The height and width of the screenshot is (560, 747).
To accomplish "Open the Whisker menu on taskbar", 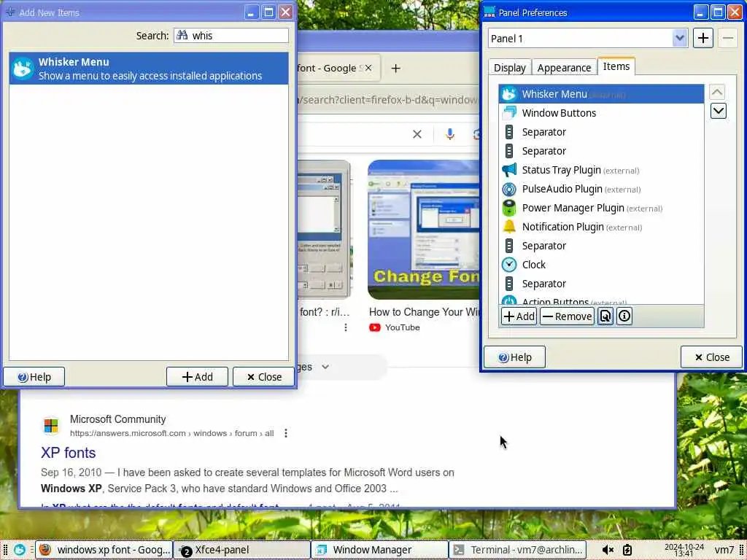I will click(20, 550).
